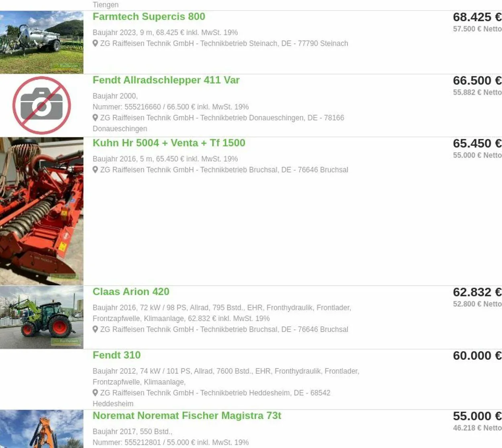
Task: Click the orange Noremat machine thumbnail
Action: coord(42,429)
